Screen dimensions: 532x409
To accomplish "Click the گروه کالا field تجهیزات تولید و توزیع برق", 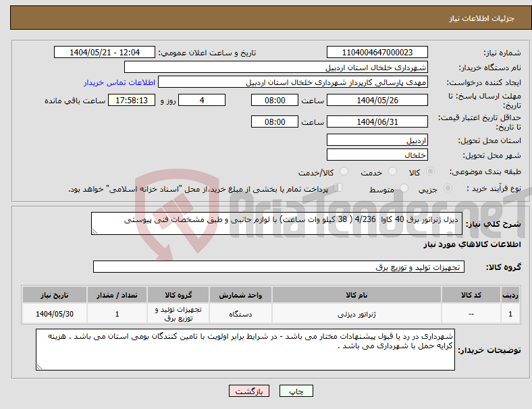I will click(279, 267).
